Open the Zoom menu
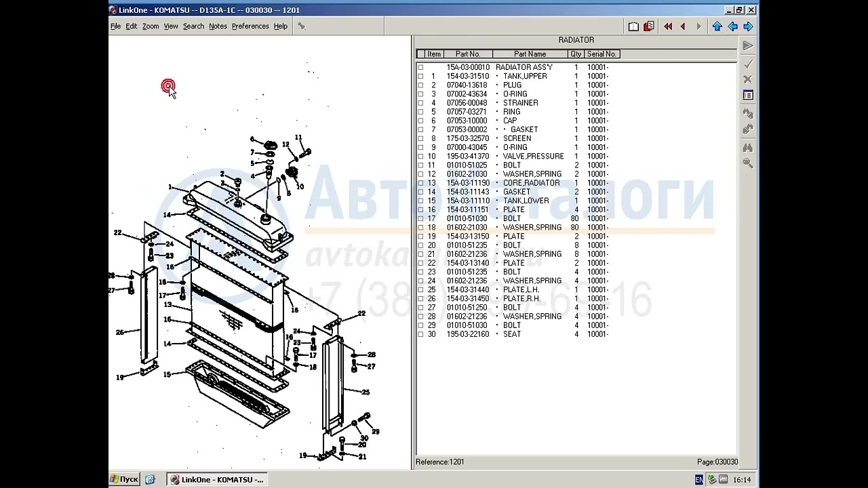Image resolution: width=868 pixels, height=488 pixels. [x=151, y=26]
